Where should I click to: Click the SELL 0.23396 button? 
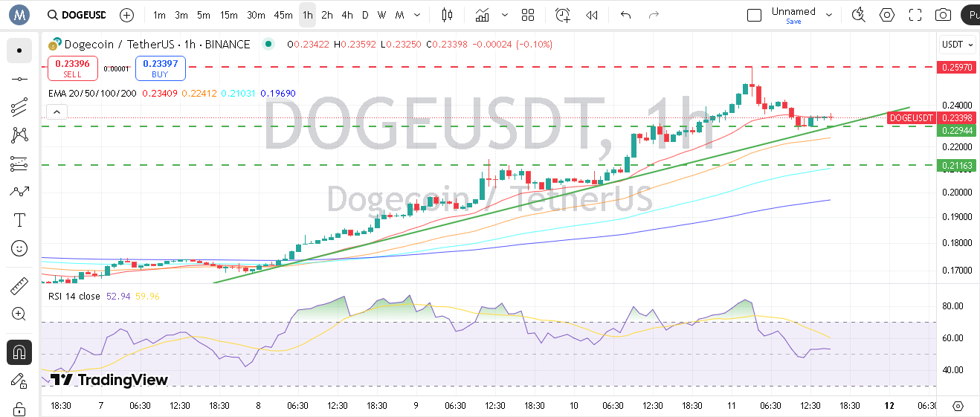click(73, 68)
